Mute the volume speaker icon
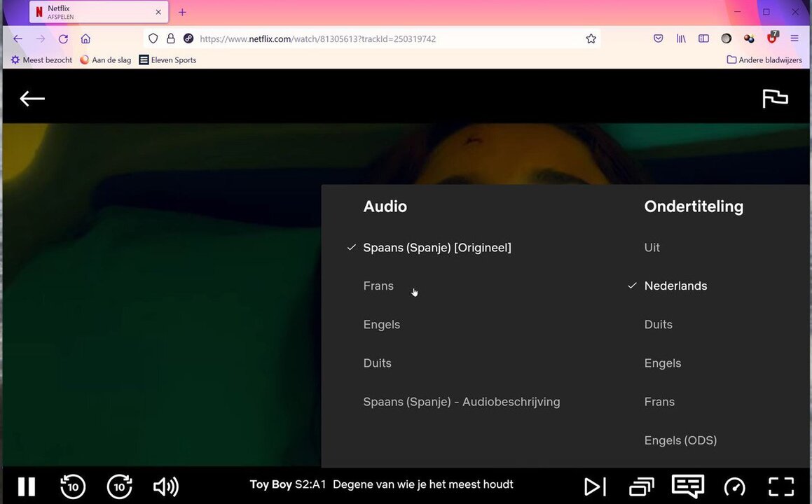The width and height of the screenshot is (812, 504). pyautogui.click(x=165, y=486)
